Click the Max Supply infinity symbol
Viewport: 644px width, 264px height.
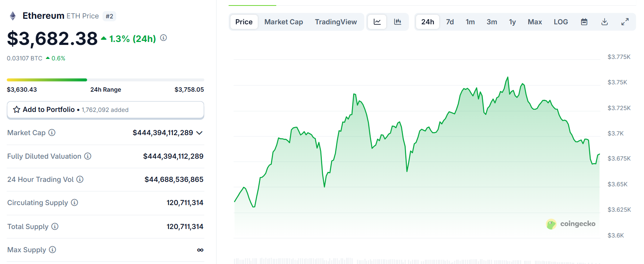tap(200, 250)
